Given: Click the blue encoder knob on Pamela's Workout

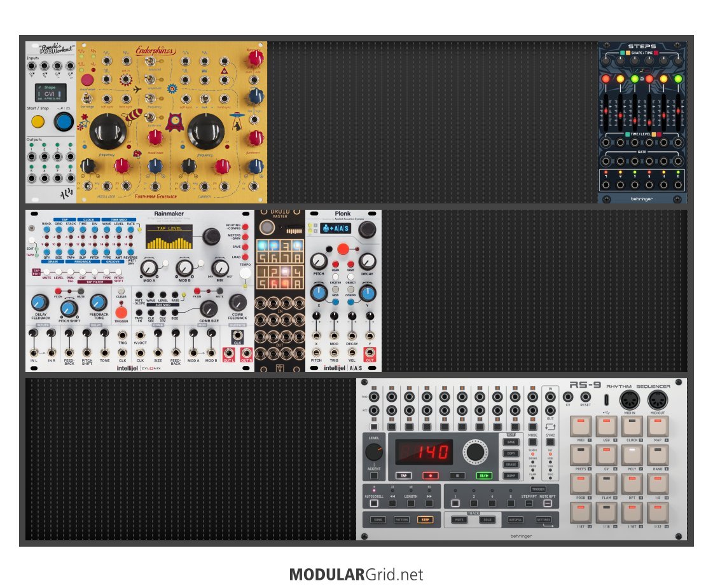Looking at the screenshot, I should click(63, 121).
